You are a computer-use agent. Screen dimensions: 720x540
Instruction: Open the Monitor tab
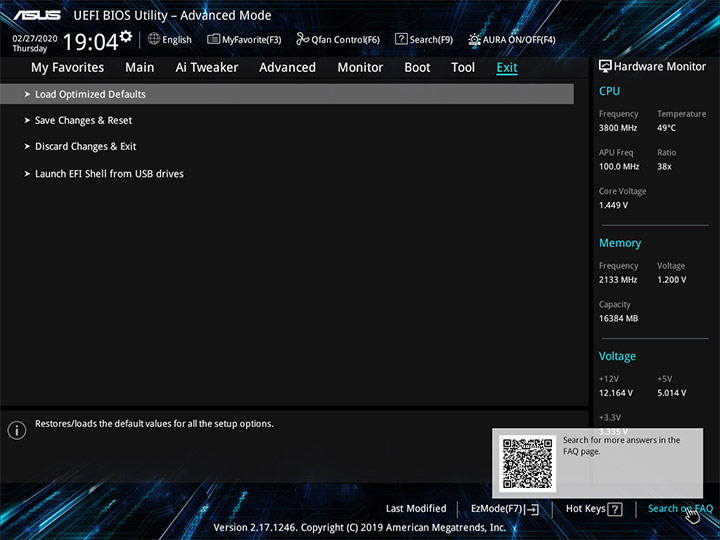(360, 68)
